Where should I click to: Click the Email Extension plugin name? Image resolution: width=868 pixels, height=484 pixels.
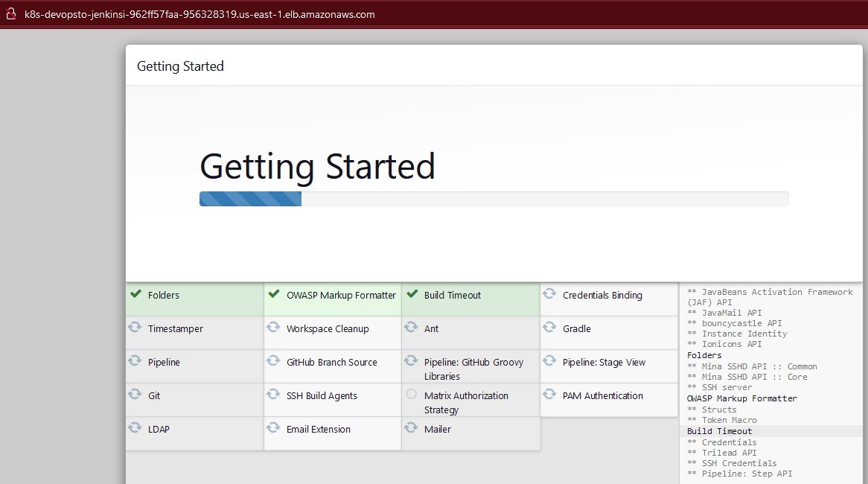pyautogui.click(x=319, y=429)
